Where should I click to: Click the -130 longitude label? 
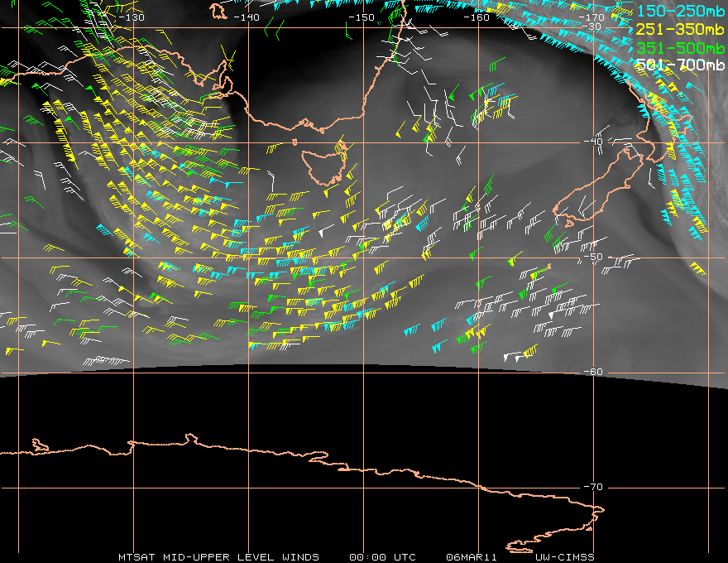[x=132, y=17]
